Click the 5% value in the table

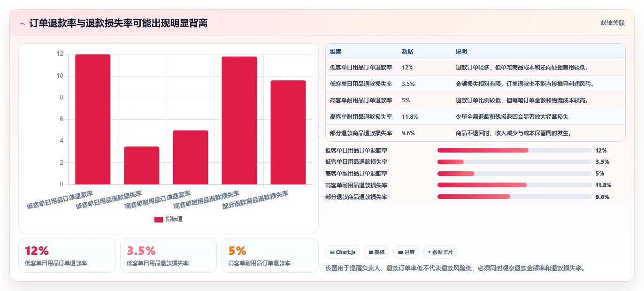point(406,100)
